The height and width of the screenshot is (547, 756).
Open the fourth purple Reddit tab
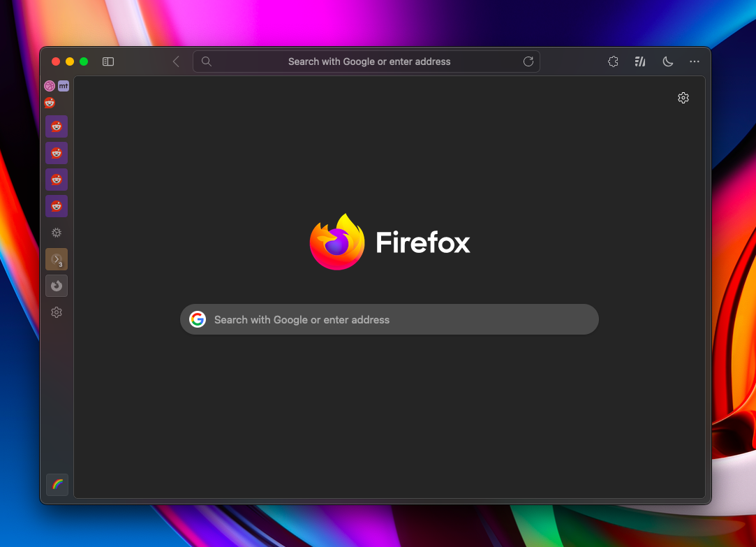coord(57,206)
